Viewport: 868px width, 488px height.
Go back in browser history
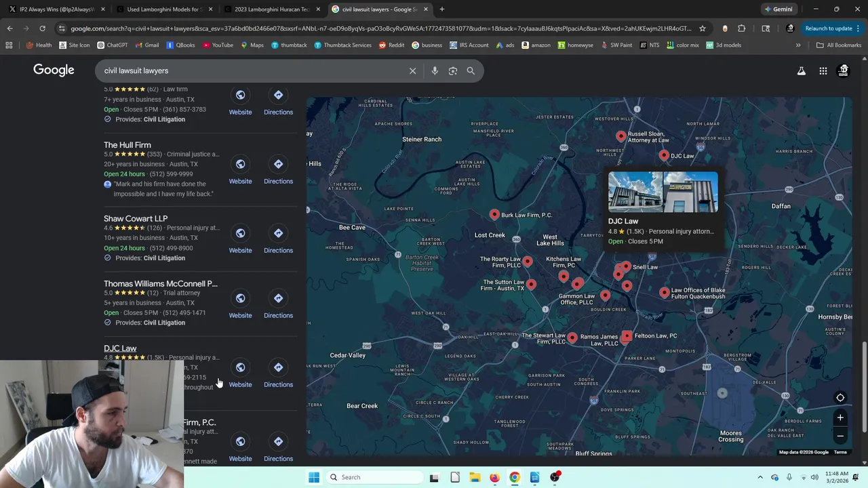point(9,28)
